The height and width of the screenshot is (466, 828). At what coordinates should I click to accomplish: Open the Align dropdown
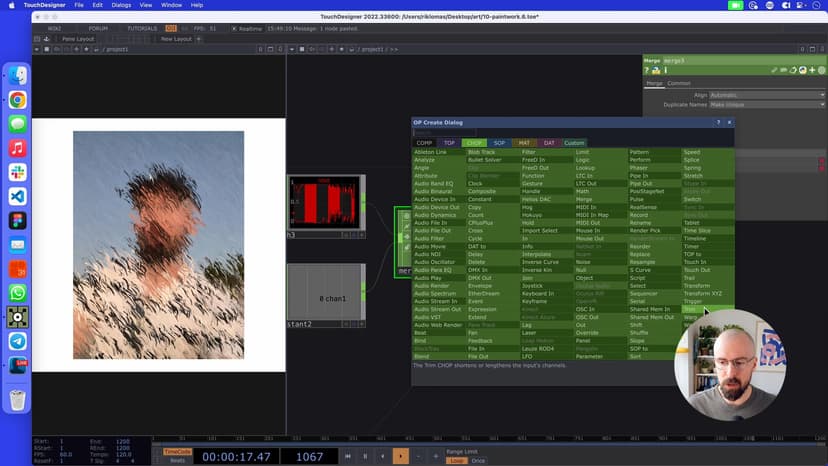[x=768, y=95]
